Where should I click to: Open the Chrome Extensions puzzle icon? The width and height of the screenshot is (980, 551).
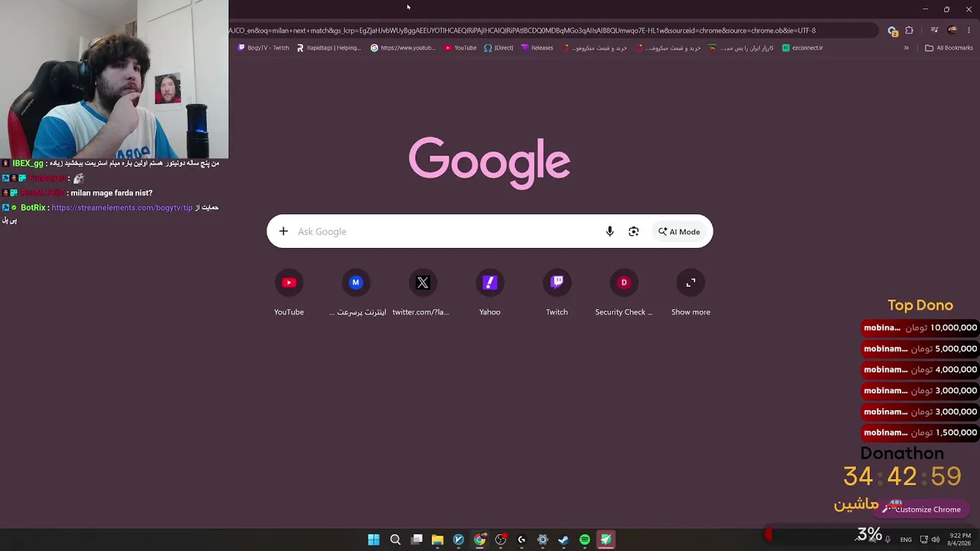click(x=909, y=31)
